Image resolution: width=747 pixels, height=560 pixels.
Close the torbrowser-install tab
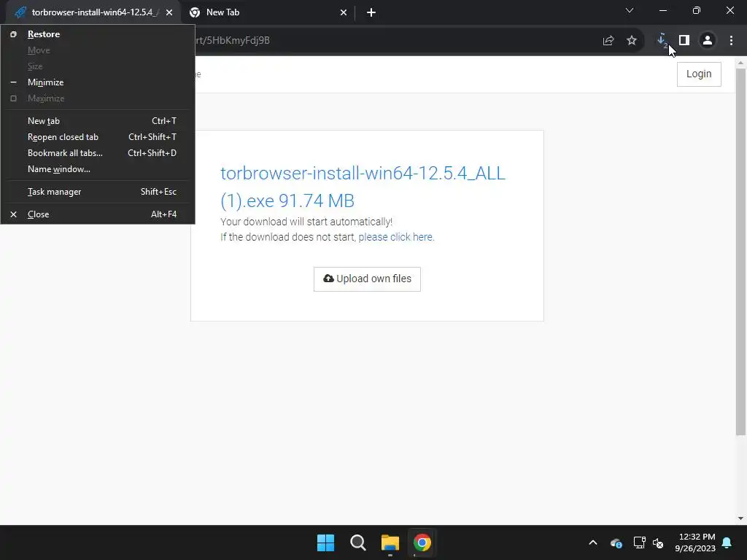[x=169, y=12]
